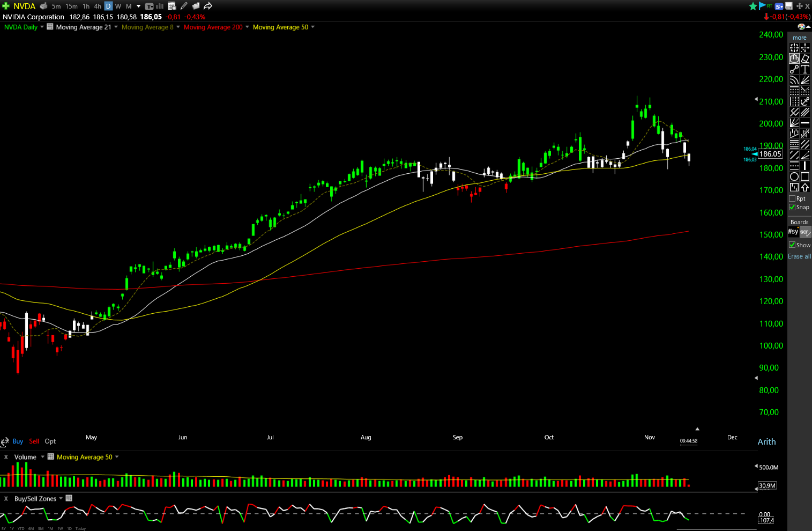Screen dimensions: 812x531
Task: Select the text tool
Action: tap(805, 69)
